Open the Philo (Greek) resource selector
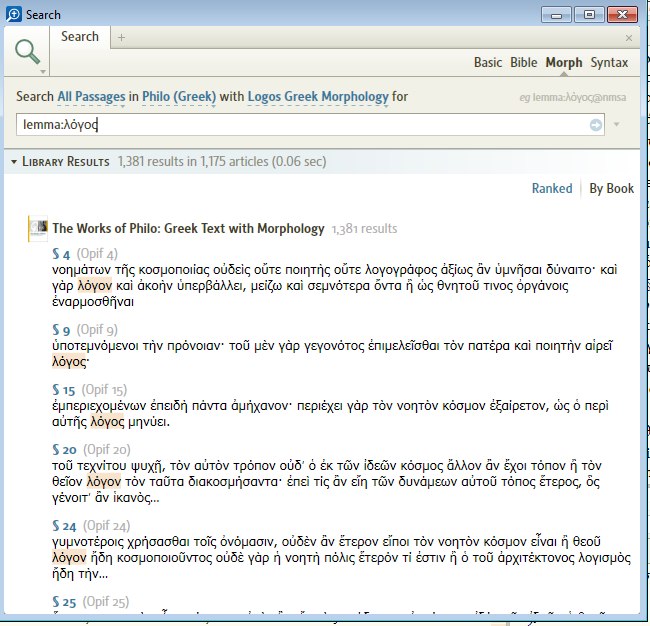 (x=179, y=97)
